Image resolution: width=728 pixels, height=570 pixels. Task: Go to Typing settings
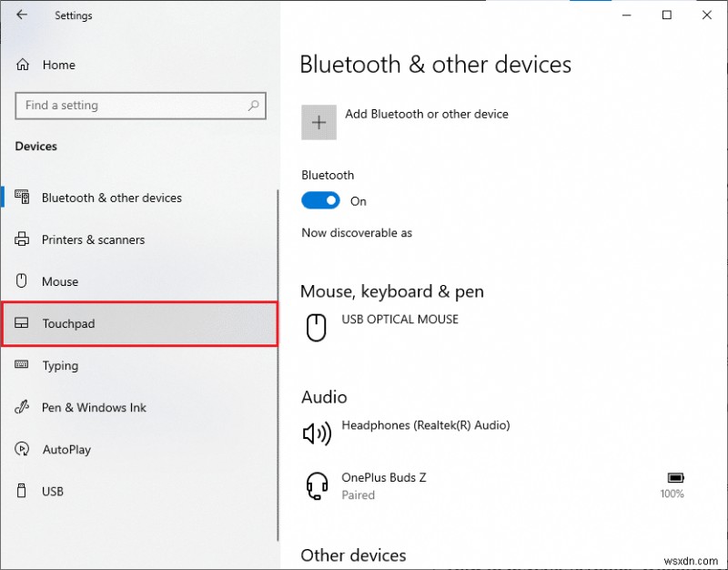(60, 366)
